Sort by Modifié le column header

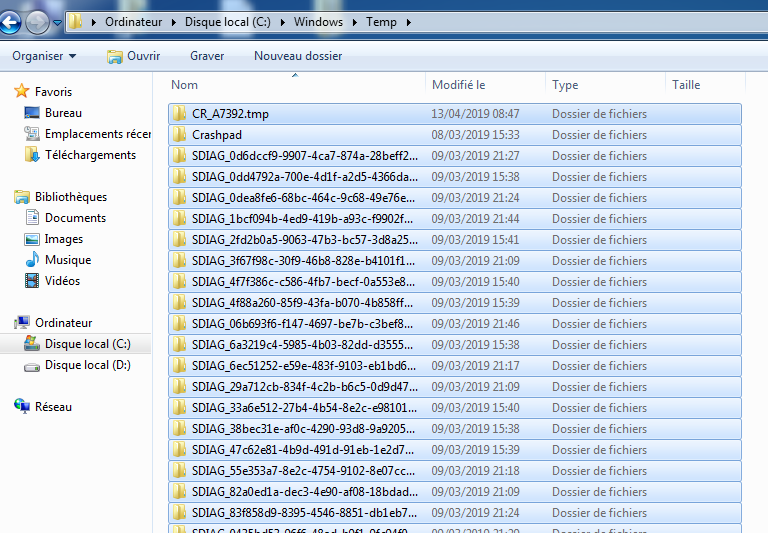(x=458, y=85)
